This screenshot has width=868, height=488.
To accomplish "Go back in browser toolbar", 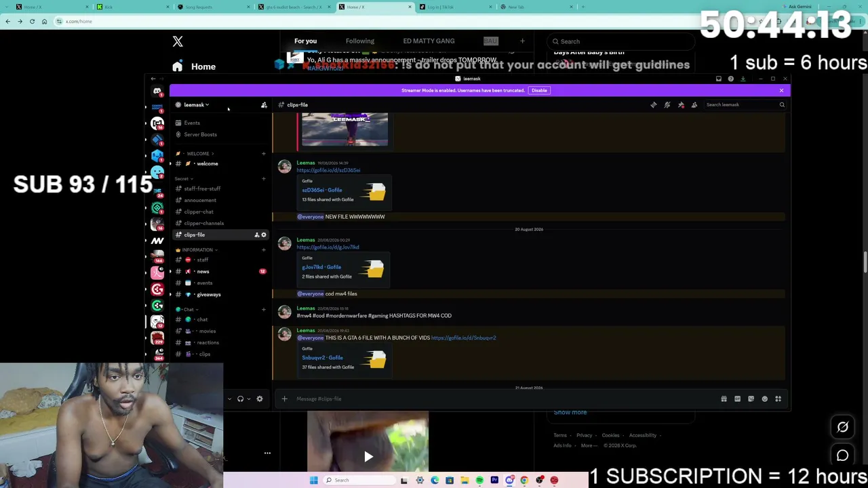I will (7, 22).
